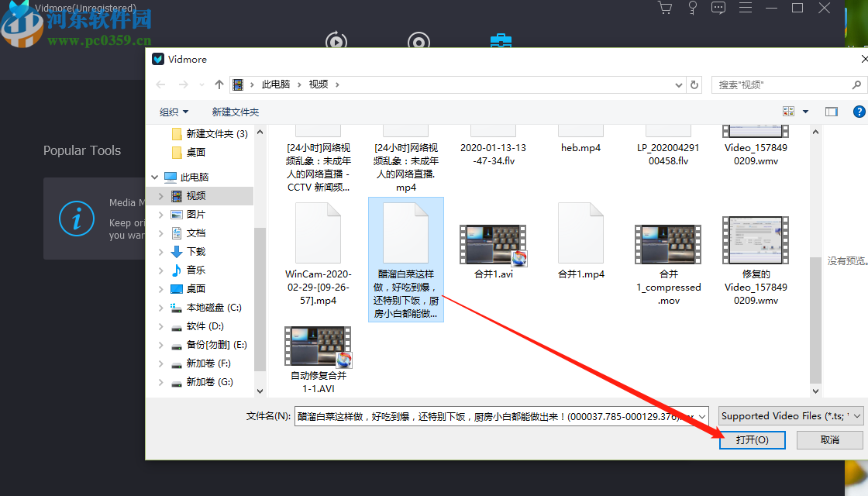
Task: Select 文档 in navigation tree
Action: coord(189,233)
